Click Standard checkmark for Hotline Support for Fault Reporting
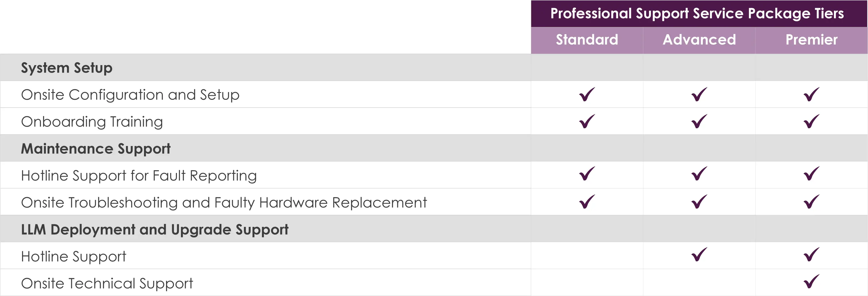 [x=587, y=174]
